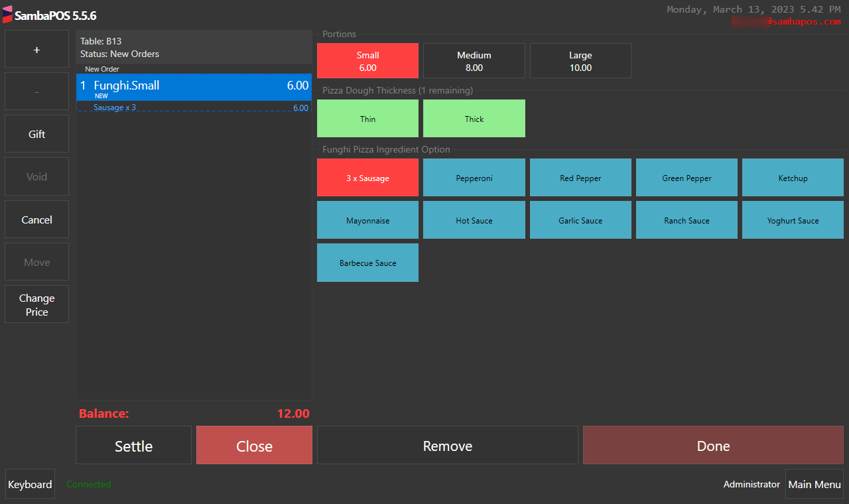Screen dimensions: 849x504
Task: Open Change Price for selected order
Action: click(x=36, y=304)
